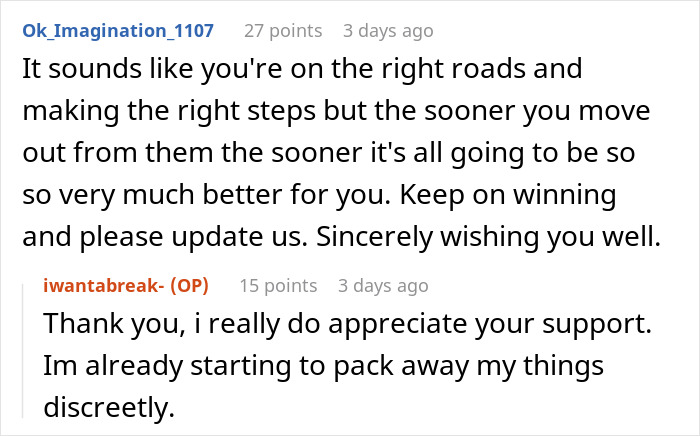Viewport: 700px width, 436px height.
Task: Open the iwantabreak- (OP) user profile
Action: [x=126, y=286]
